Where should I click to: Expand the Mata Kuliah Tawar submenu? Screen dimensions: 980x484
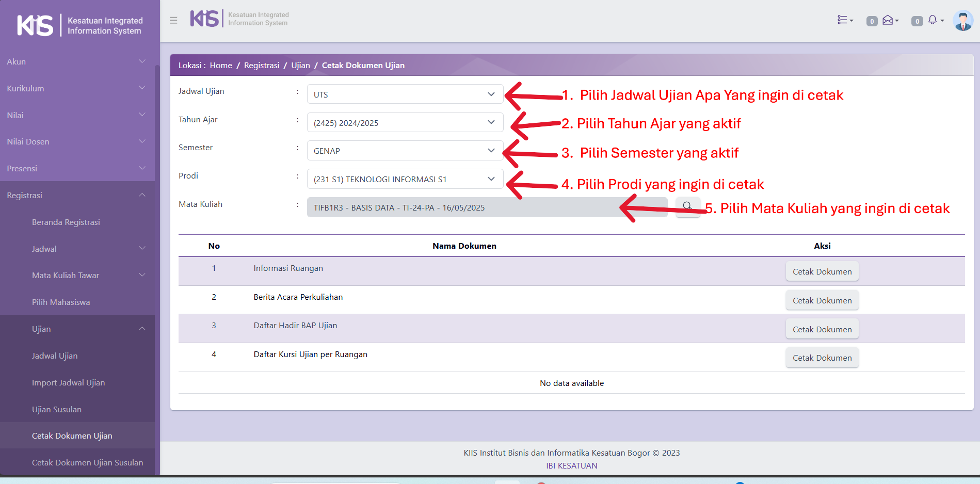(88, 276)
